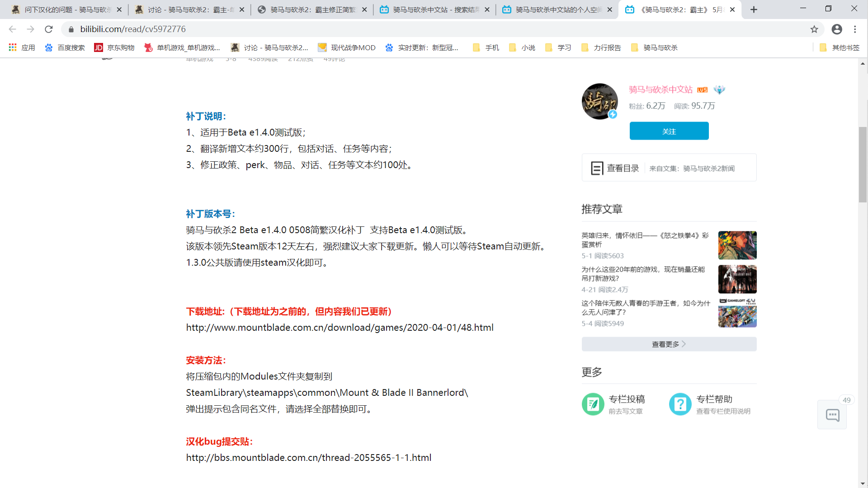Open the 应用 apps shortcut
Viewport: 868px width, 488px height.
[x=22, y=47]
